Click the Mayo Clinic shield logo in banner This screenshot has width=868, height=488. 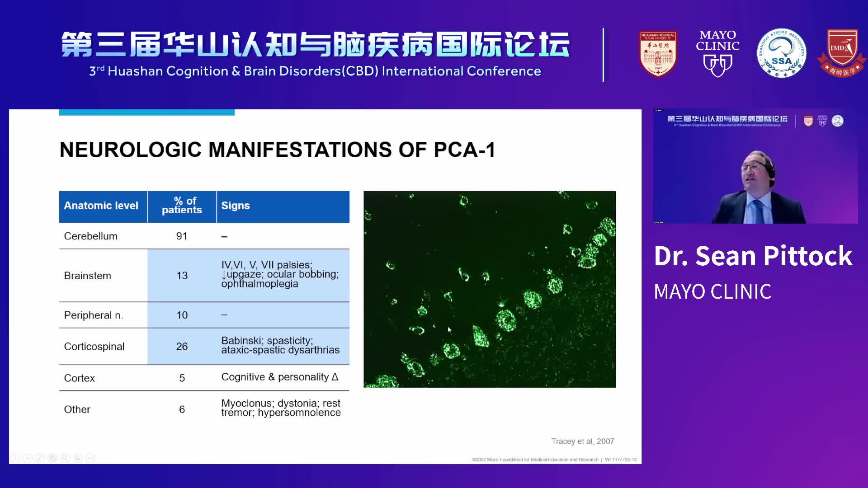point(717,53)
